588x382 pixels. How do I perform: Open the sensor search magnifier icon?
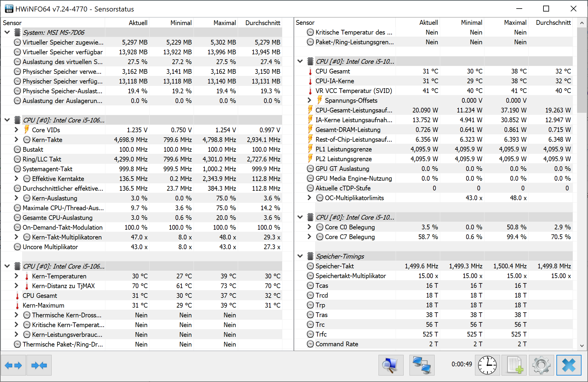tap(391, 365)
